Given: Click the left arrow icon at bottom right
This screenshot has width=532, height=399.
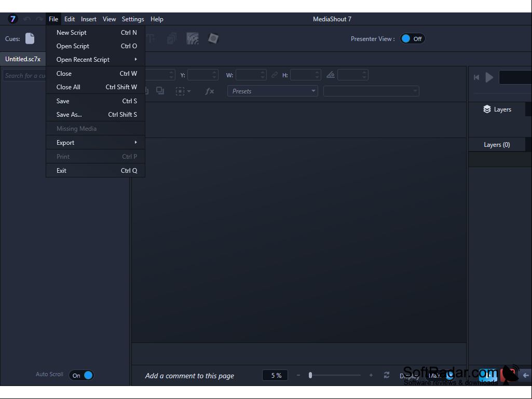Looking at the screenshot, I should coord(526,375).
